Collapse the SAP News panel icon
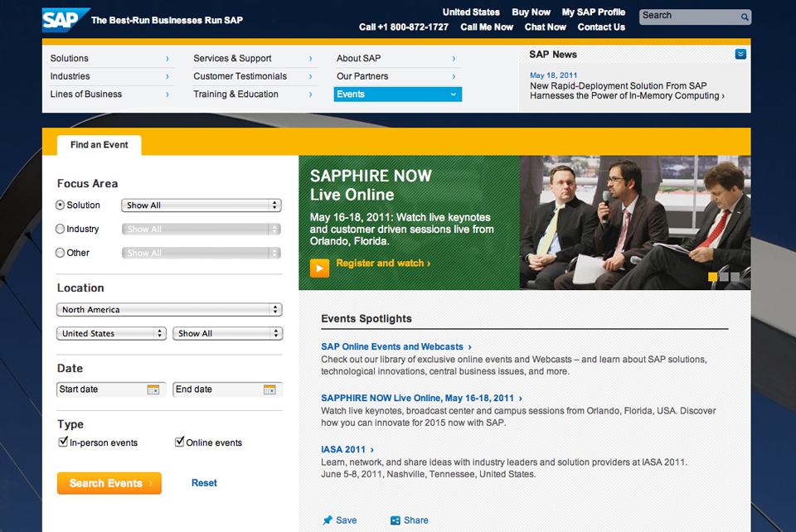Screen dimensions: 796x532 pyautogui.click(x=740, y=54)
